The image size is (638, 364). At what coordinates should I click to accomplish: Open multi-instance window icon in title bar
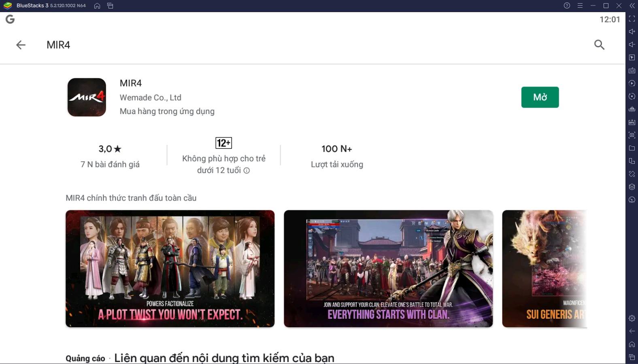pos(110,6)
